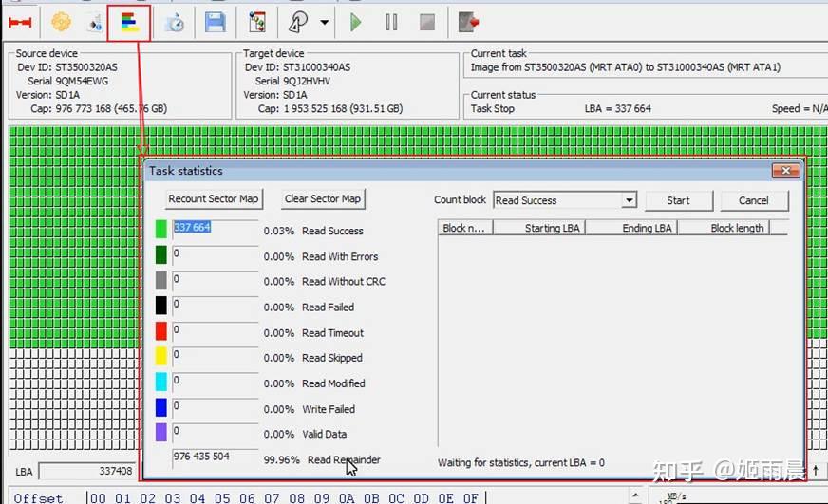Click the 'LBA = 337 664' status text
Screen dimensions: 828x504
[618, 109]
